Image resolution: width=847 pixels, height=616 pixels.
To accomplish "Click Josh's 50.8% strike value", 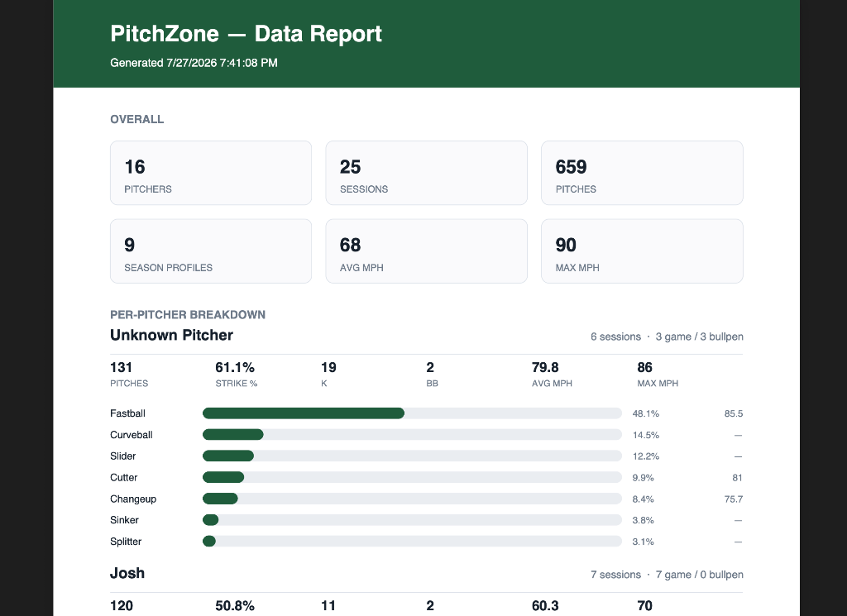I will point(234,606).
